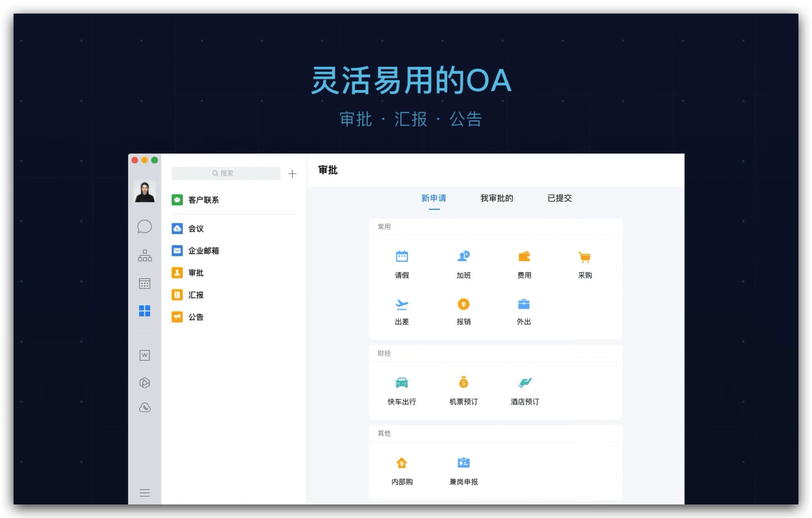Open the 酒店预订 hotel booking option
812x518 pixels.
[x=525, y=391]
